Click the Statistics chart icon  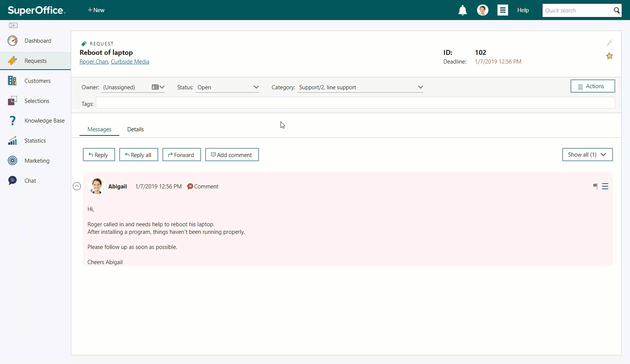(x=12, y=141)
